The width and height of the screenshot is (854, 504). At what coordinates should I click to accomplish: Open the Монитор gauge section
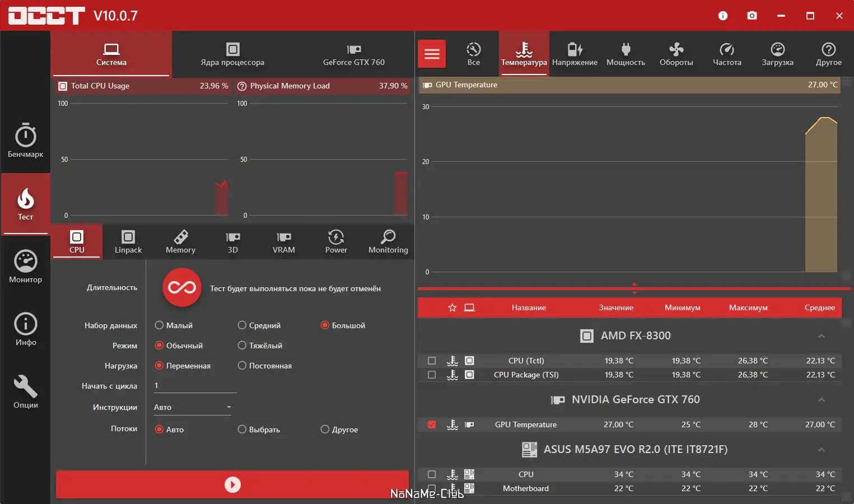(25, 266)
